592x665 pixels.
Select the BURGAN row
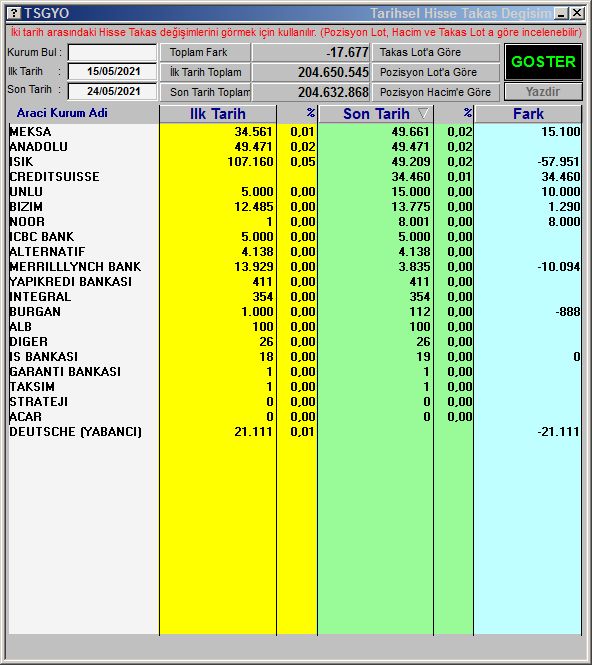pos(295,312)
